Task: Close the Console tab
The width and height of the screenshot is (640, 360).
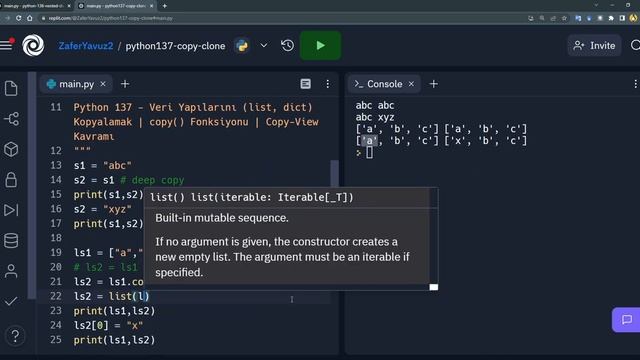Action: click(x=411, y=84)
